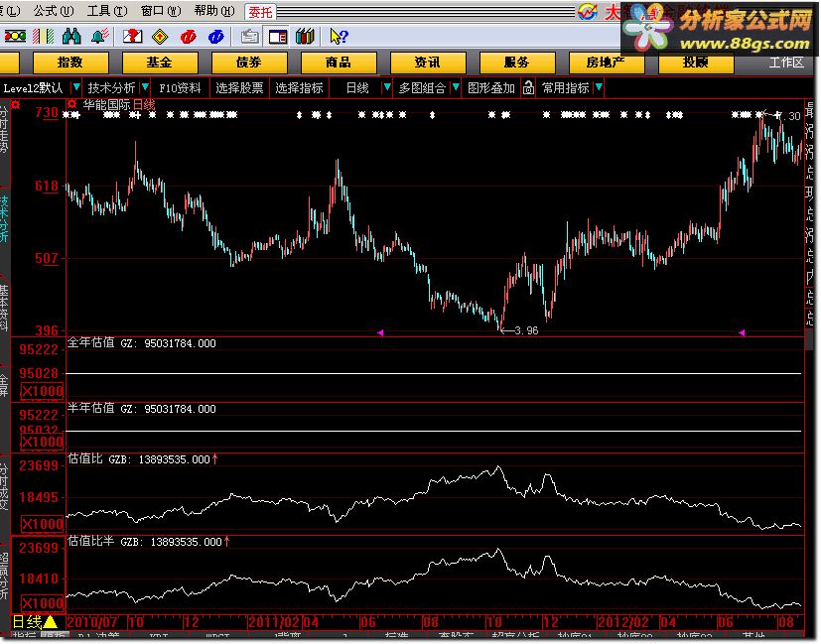Click the 指数 yellow button
This screenshot has height=644, width=821.
coord(70,63)
